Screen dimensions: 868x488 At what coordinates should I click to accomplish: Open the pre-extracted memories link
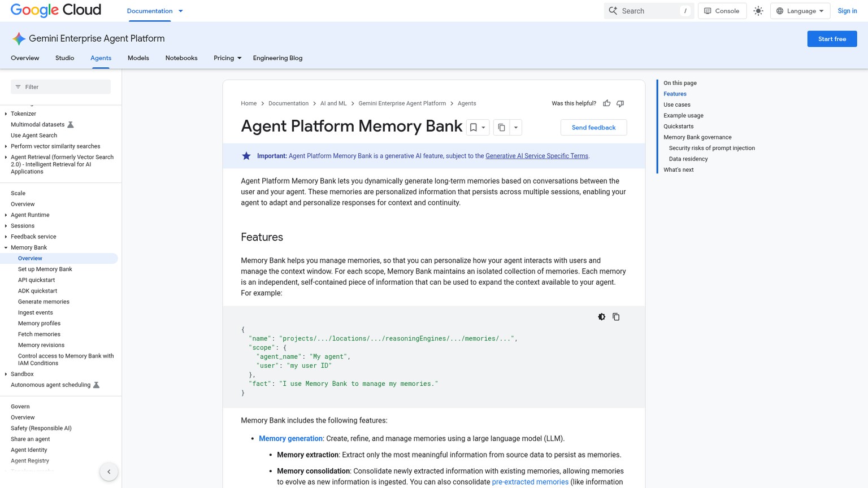(530, 482)
